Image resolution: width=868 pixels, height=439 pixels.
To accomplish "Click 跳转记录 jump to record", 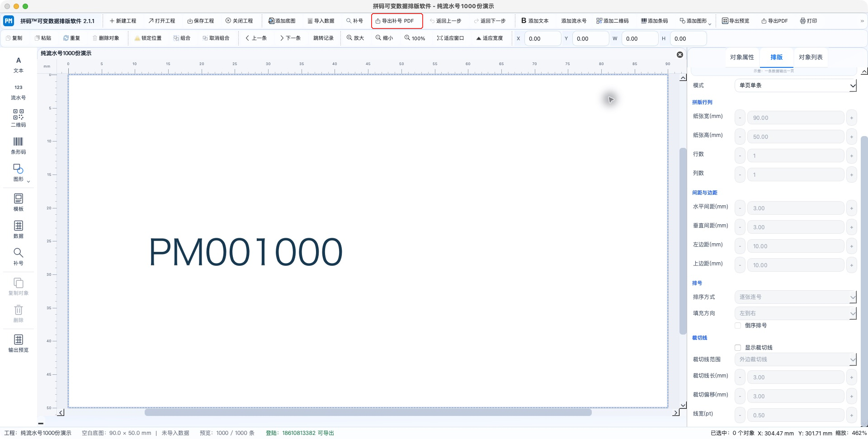I will [x=323, y=38].
